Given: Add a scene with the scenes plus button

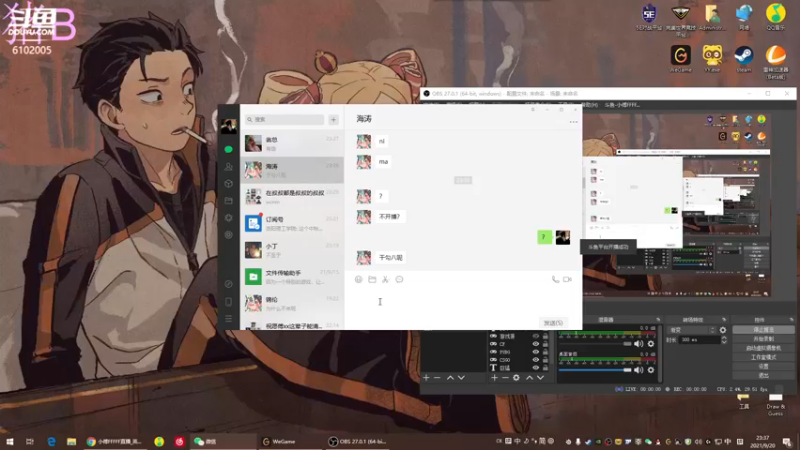Looking at the screenshot, I should (x=427, y=378).
